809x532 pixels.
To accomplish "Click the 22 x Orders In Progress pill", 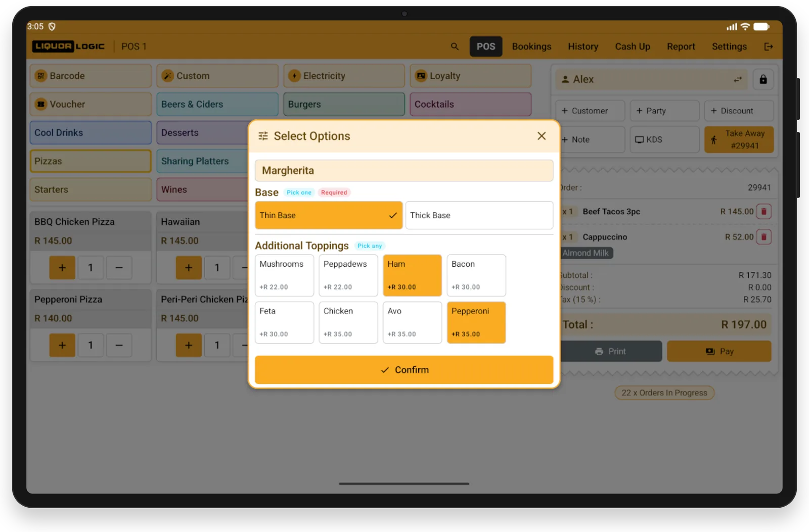I will coord(664,393).
